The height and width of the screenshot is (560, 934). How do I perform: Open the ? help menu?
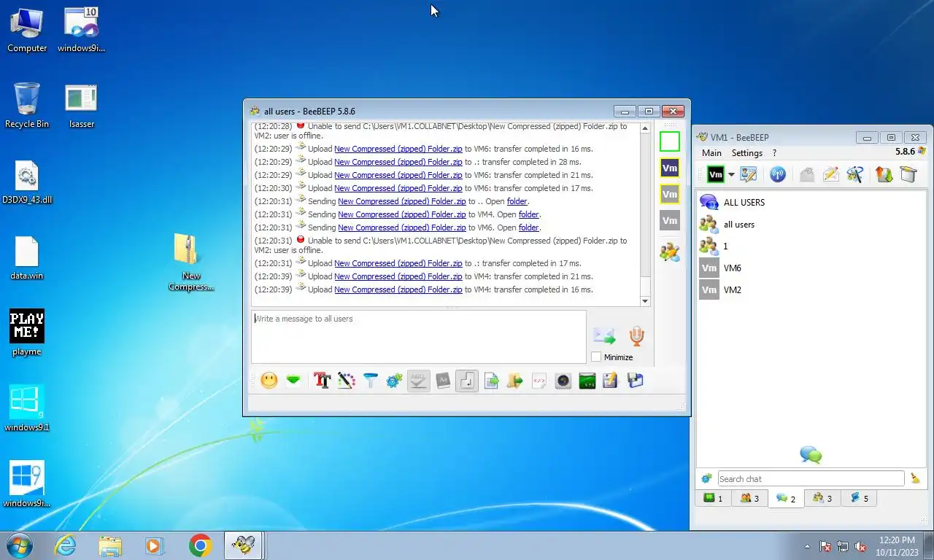click(774, 153)
